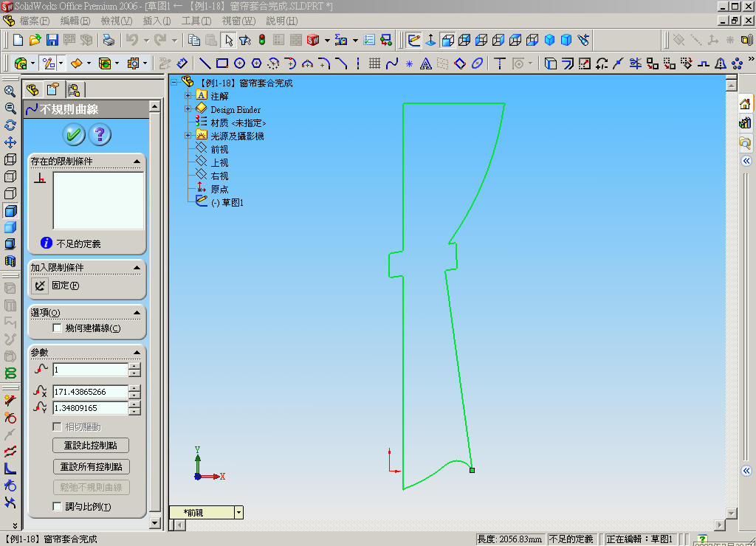The width and height of the screenshot is (756, 546).
Task: Click the Rotate View icon
Action: click(10, 125)
